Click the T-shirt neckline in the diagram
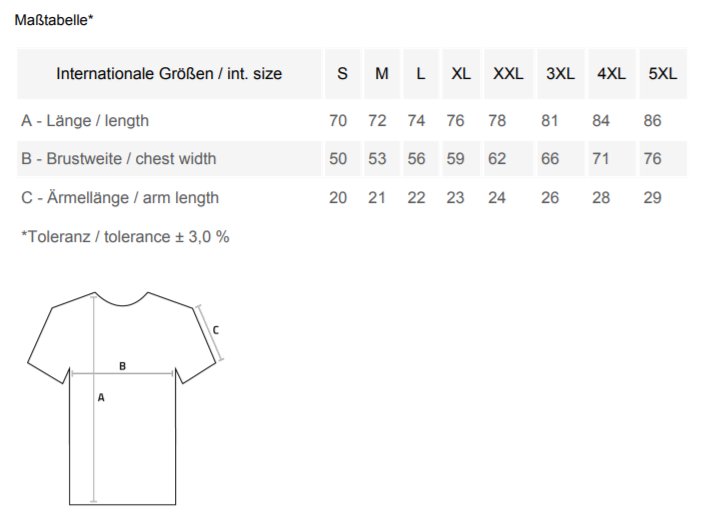This screenshot has height=515, width=705. [x=122, y=300]
